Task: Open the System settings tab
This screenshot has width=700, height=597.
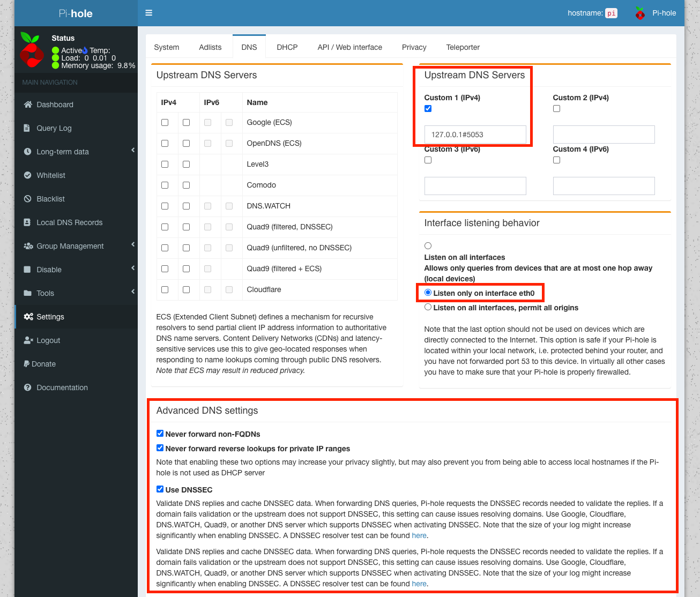Action: (x=167, y=47)
